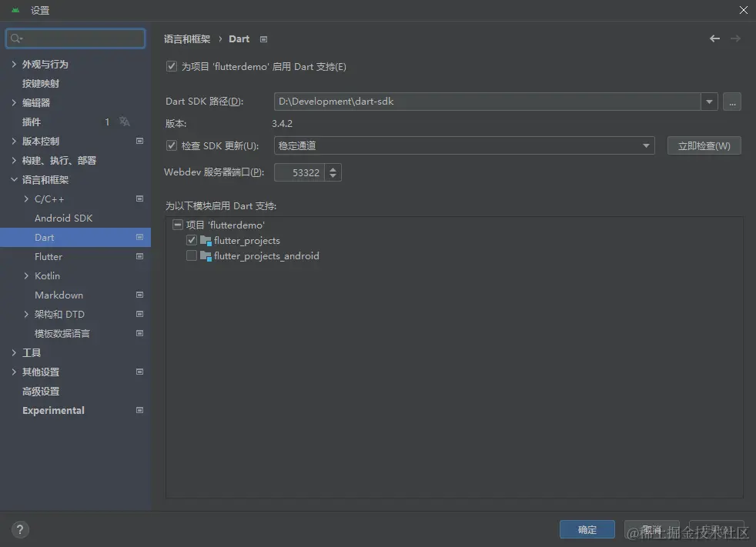Click the Android Studio logo in title bar
756x547 pixels.
(15, 10)
